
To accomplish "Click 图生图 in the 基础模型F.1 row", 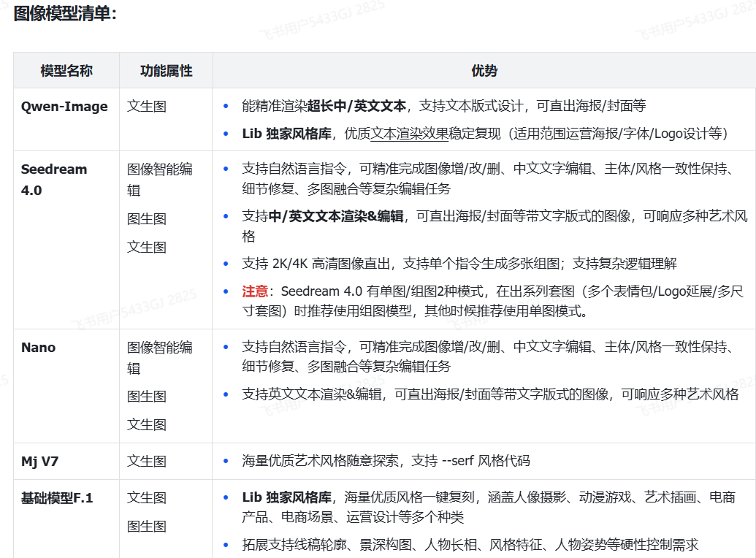I will tap(147, 527).
